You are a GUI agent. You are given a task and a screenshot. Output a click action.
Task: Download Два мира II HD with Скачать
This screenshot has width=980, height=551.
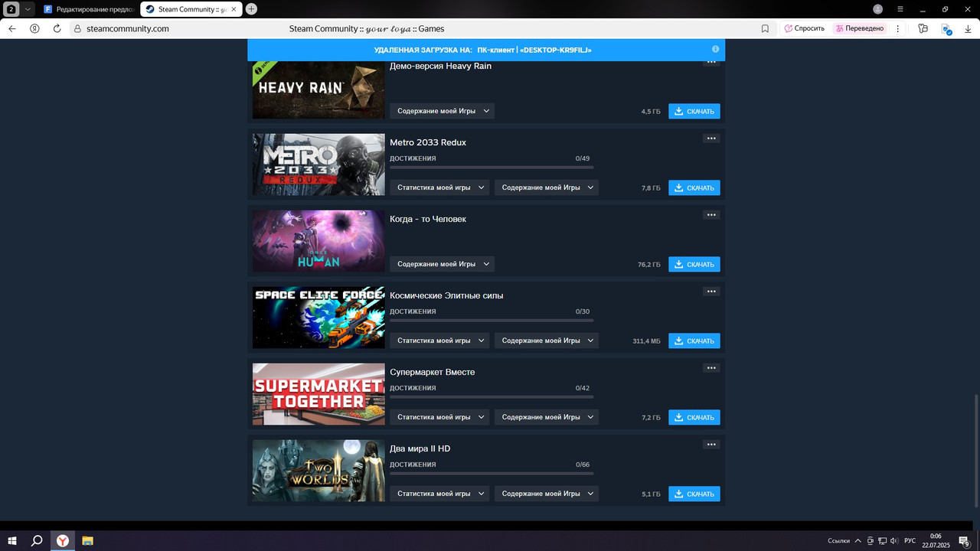(x=694, y=494)
